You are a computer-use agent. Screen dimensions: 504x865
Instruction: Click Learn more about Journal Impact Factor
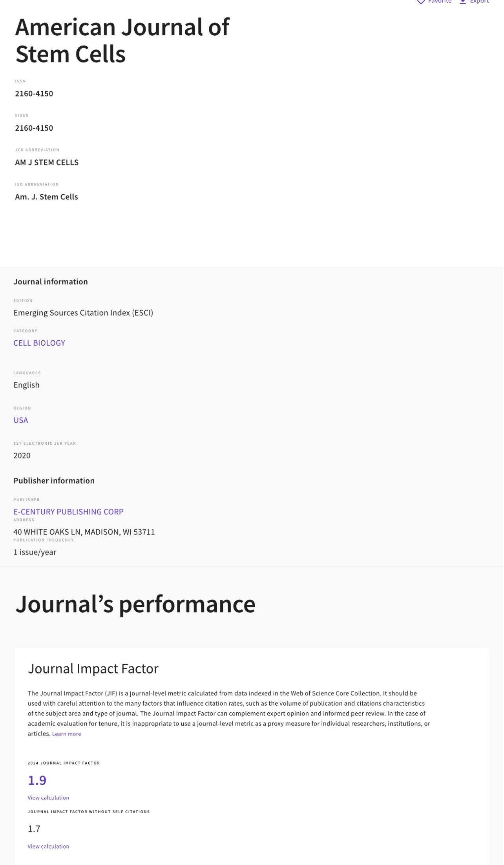[x=66, y=734]
